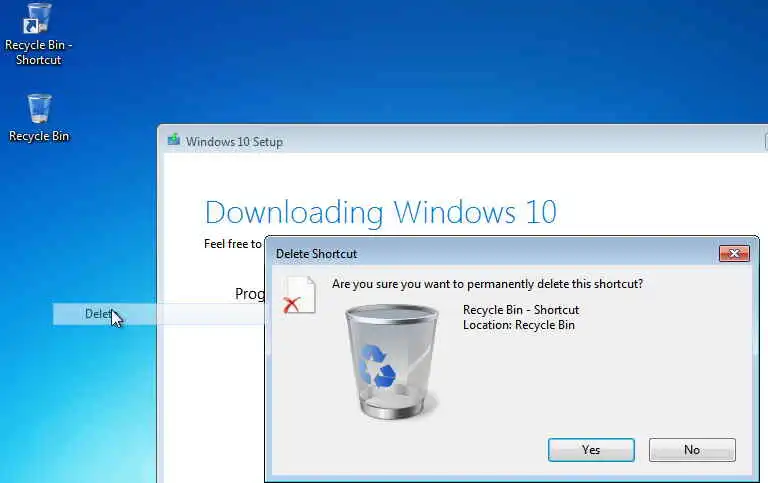
Task: Select the Recycle Bin desktop icon
Action: (39, 119)
